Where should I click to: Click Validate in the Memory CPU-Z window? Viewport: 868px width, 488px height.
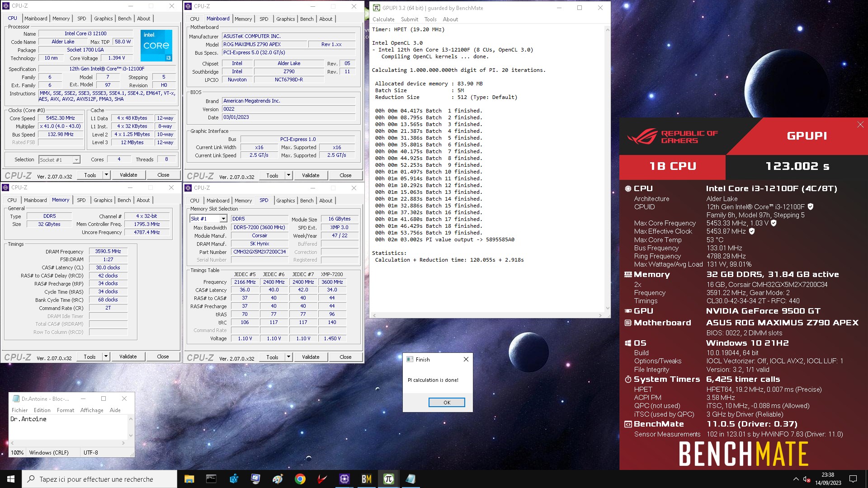[x=128, y=357]
